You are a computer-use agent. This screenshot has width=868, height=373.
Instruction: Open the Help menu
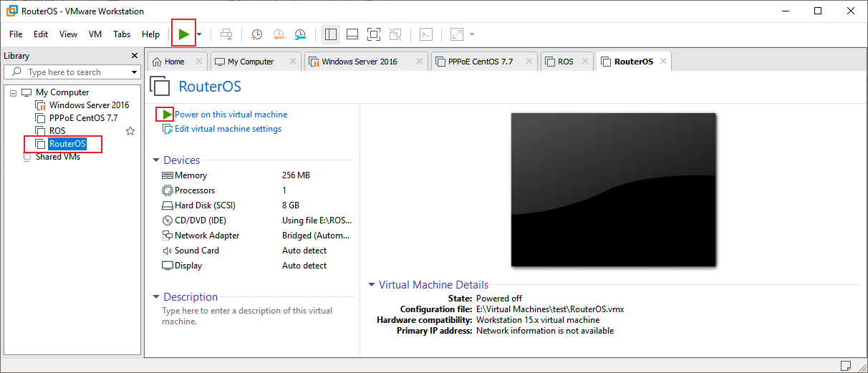[x=151, y=34]
